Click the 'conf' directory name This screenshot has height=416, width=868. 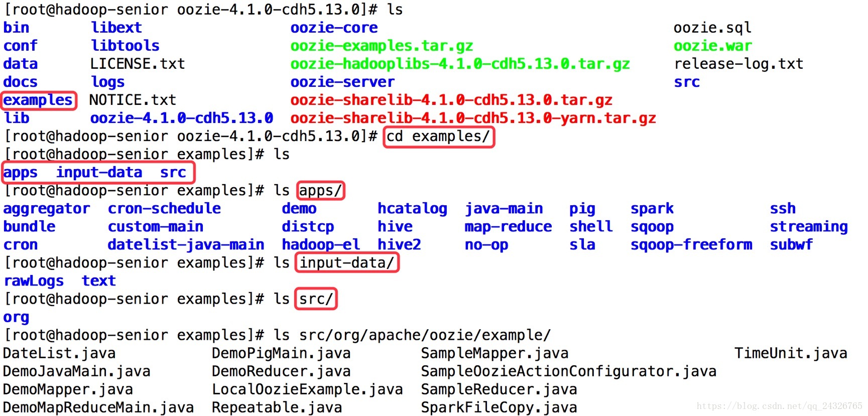point(20,46)
